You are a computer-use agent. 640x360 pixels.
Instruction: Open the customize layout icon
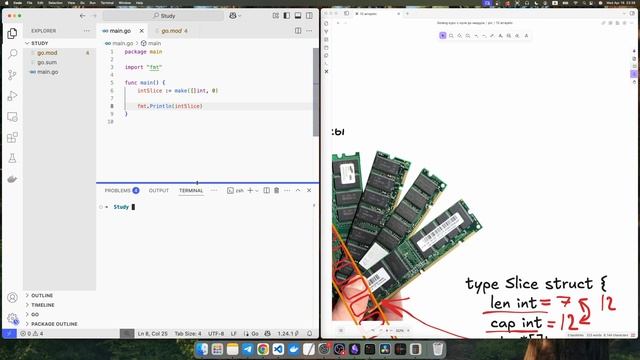[276, 16]
